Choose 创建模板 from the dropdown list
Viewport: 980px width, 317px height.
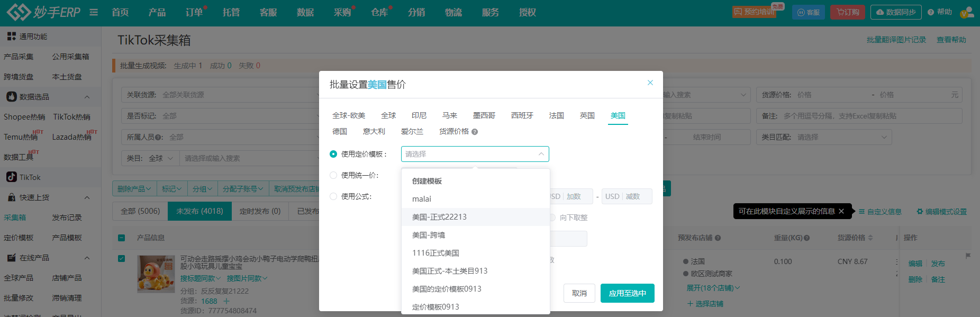475,181
